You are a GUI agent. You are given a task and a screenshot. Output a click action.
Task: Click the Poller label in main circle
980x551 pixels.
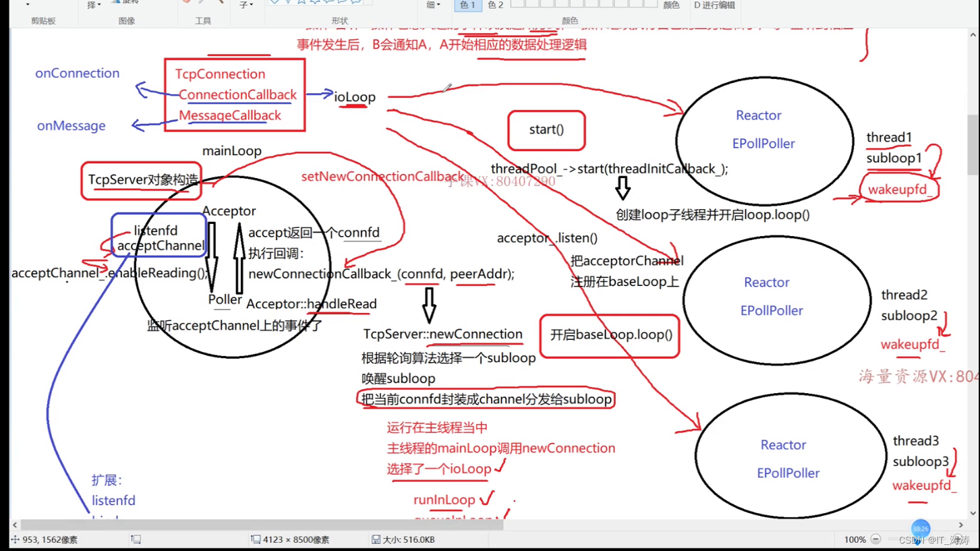(225, 299)
